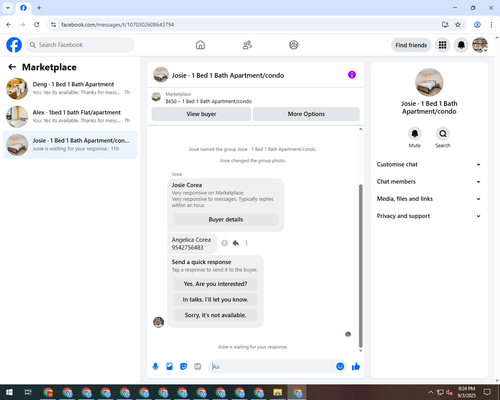
Task: Send quick reply 'In talks. I'll let you know.'
Action: 215,300
